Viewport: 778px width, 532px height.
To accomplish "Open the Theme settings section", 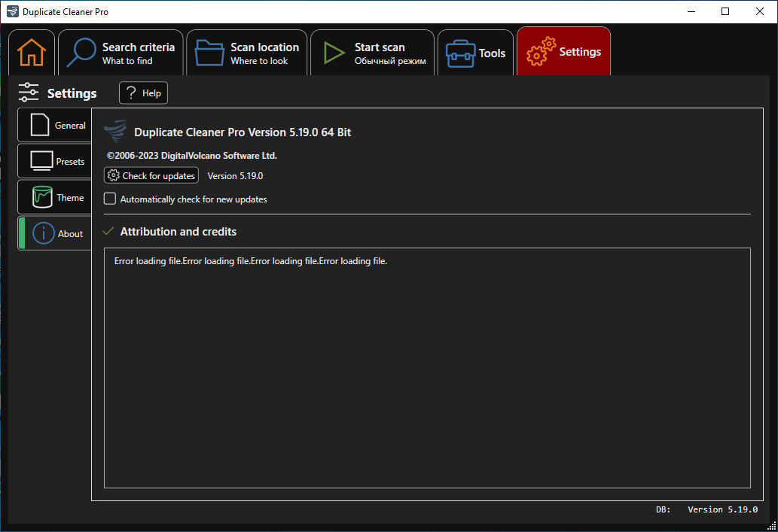I will pos(55,197).
